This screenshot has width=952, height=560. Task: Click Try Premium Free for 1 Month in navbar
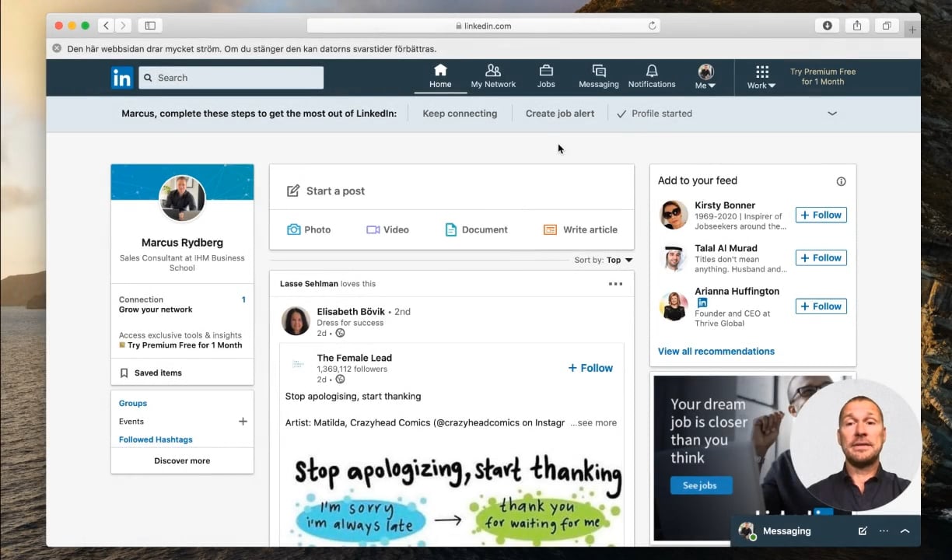(823, 76)
